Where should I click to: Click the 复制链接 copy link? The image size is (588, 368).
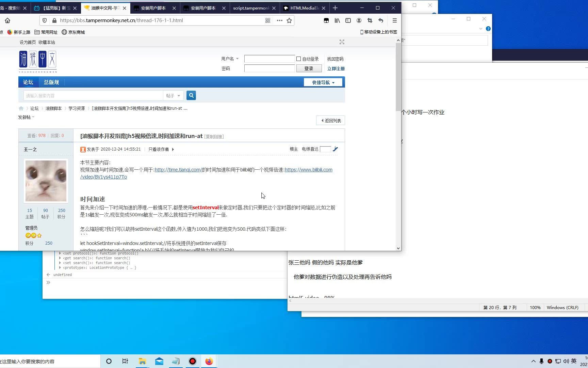[x=214, y=137]
